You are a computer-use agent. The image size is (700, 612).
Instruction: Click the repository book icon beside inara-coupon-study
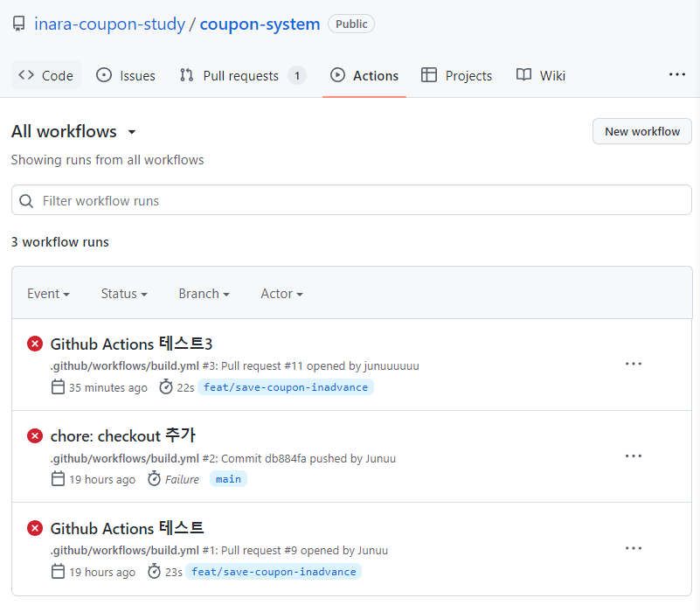[x=18, y=24]
